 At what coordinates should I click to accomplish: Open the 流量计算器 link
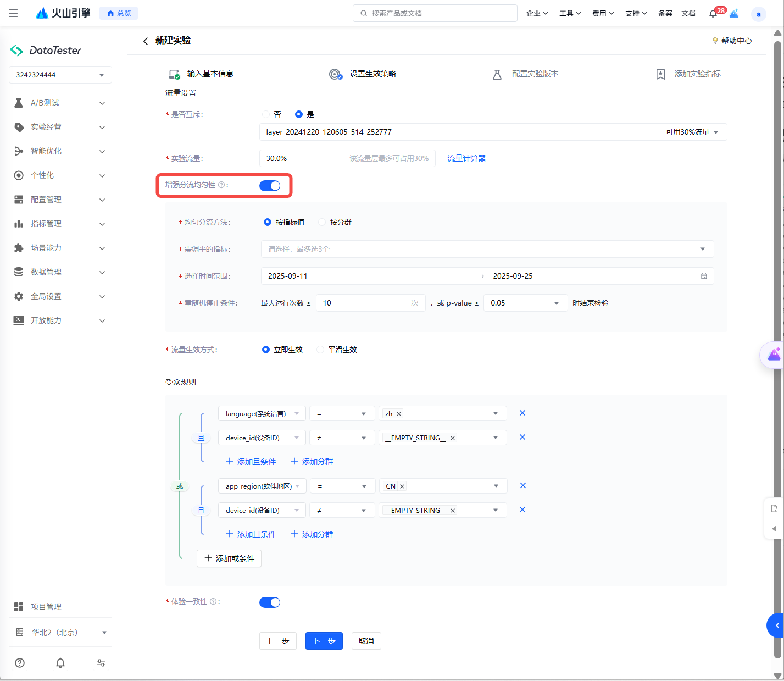(x=466, y=158)
